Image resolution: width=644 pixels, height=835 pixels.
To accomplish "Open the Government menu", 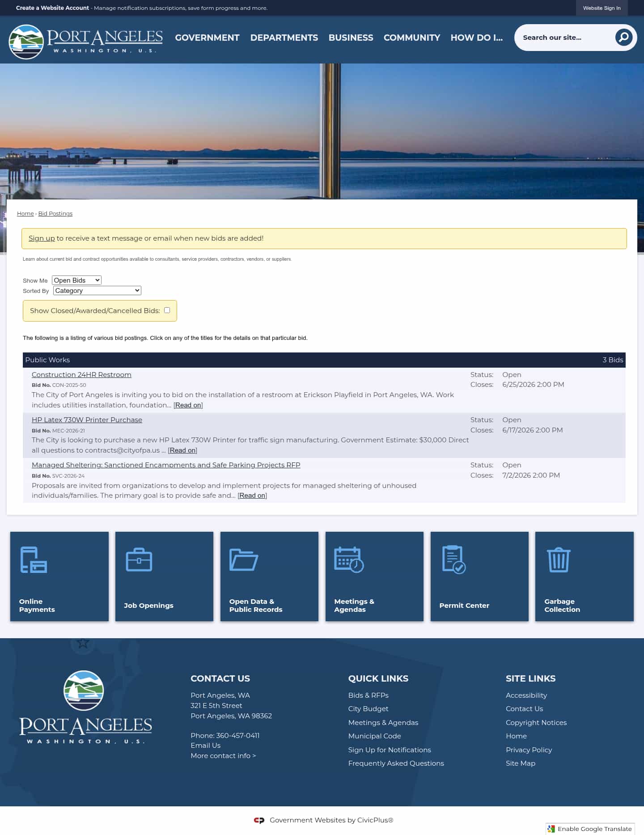I will [x=207, y=38].
